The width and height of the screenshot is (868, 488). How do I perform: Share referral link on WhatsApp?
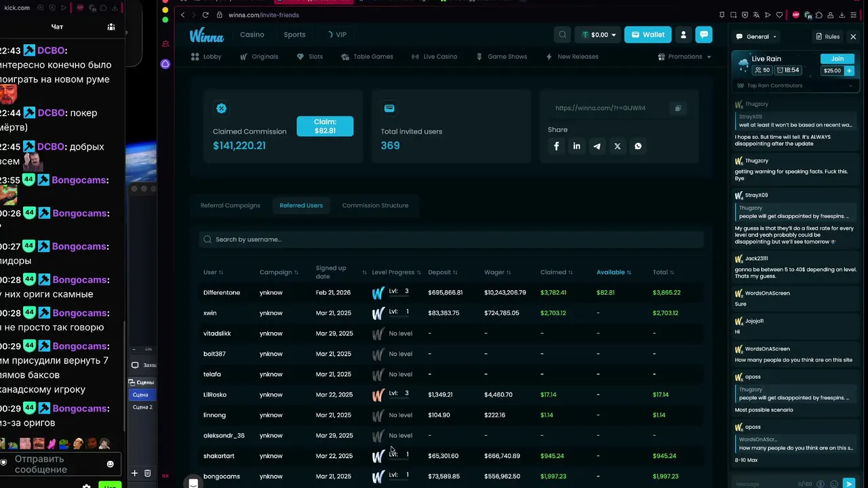pyautogui.click(x=637, y=146)
